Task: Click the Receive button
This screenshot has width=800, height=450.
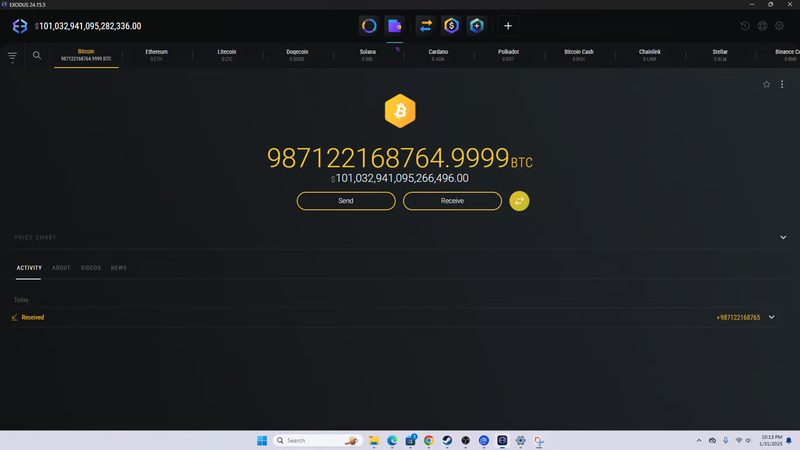Action: [x=452, y=201]
